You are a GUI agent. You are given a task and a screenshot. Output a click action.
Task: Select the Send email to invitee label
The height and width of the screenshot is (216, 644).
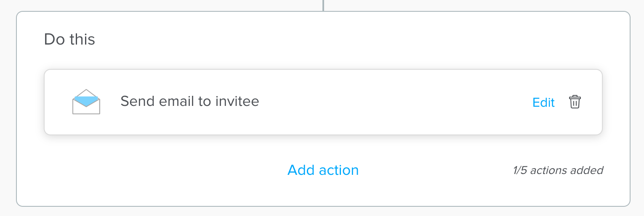190,101
